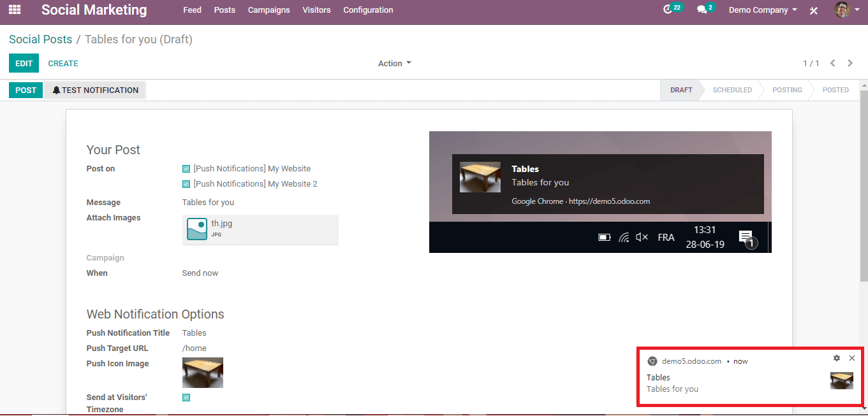Viewport: 868px width, 416px height.
Task: Toggle My Website push notifications checkbox
Action: pos(186,169)
